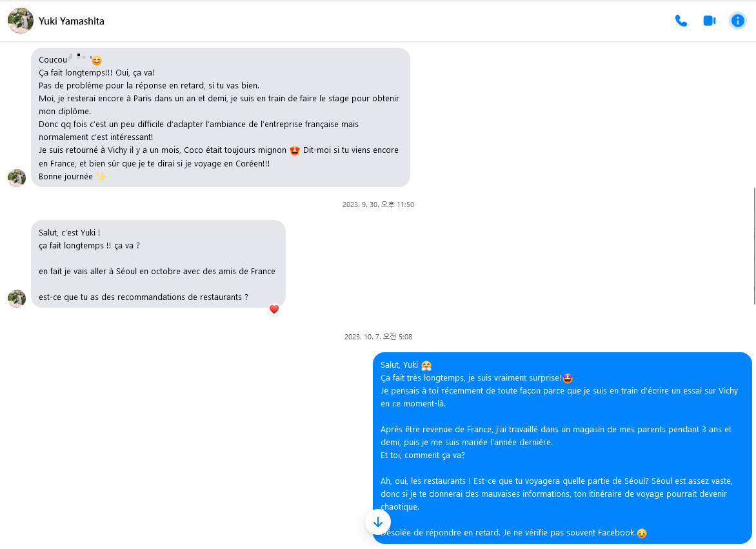
Task: Open Yuki Yamashita's name in header
Action: [72, 21]
